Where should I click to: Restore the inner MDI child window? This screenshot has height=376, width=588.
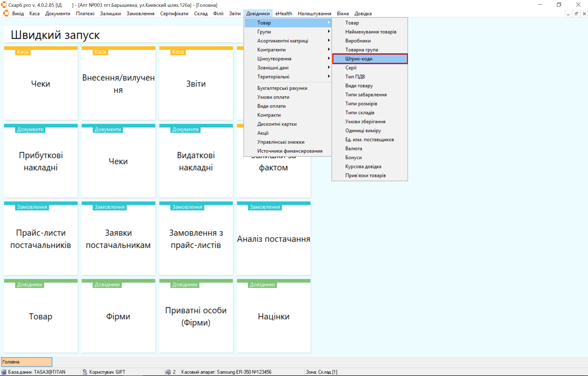point(576,14)
